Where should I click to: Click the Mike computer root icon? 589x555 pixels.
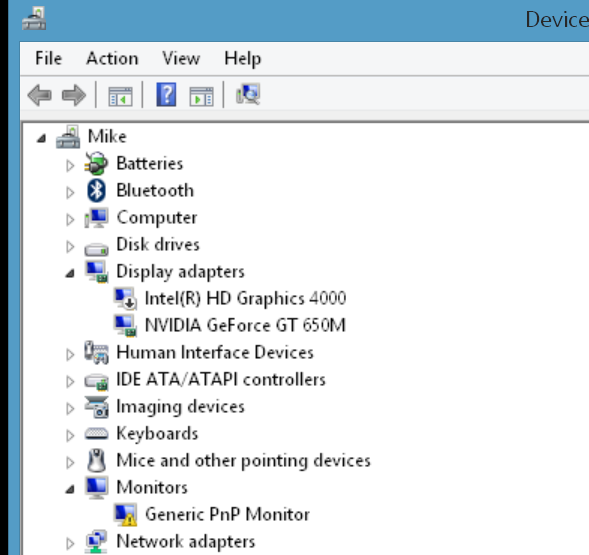point(68,137)
